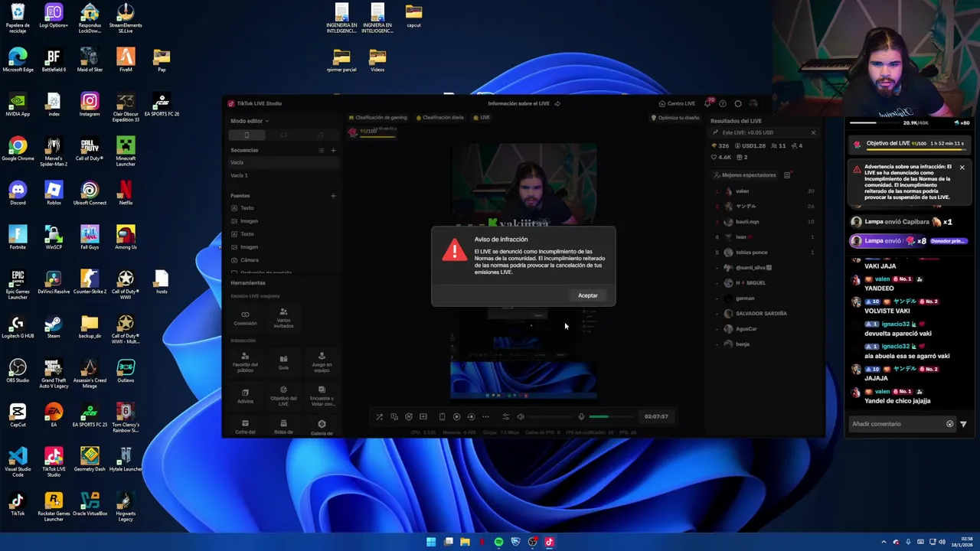Image resolution: width=980 pixels, height=551 pixels.
Task: Select SALVADOR SARDIÑA in viewer list
Action: pyautogui.click(x=763, y=314)
